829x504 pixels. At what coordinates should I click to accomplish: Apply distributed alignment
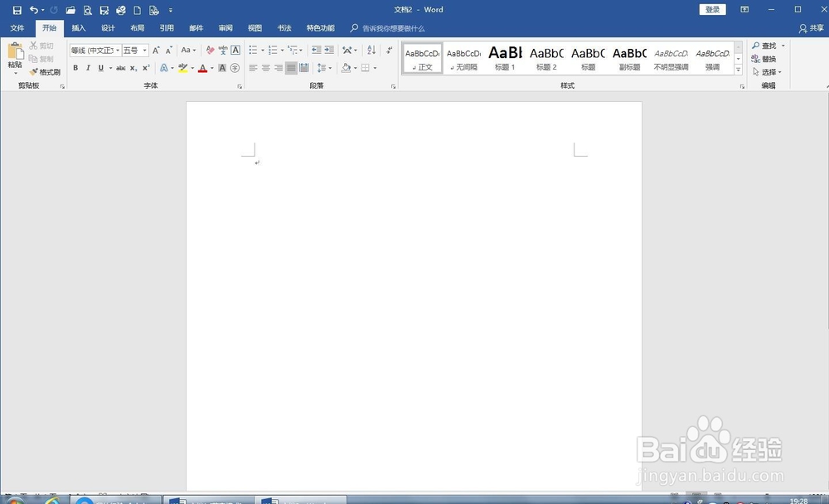click(x=304, y=68)
